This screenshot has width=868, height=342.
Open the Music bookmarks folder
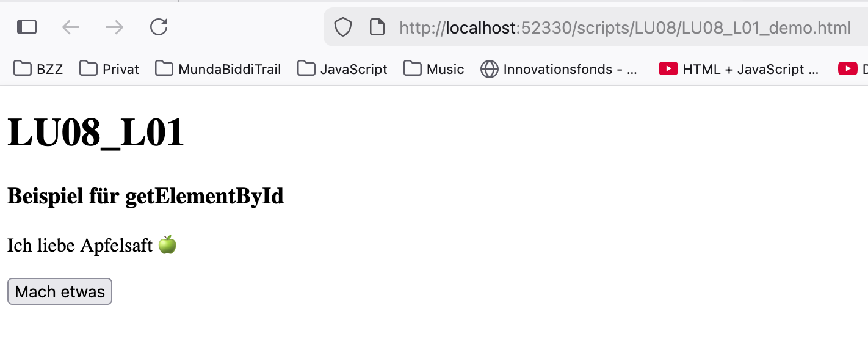[x=434, y=69]
